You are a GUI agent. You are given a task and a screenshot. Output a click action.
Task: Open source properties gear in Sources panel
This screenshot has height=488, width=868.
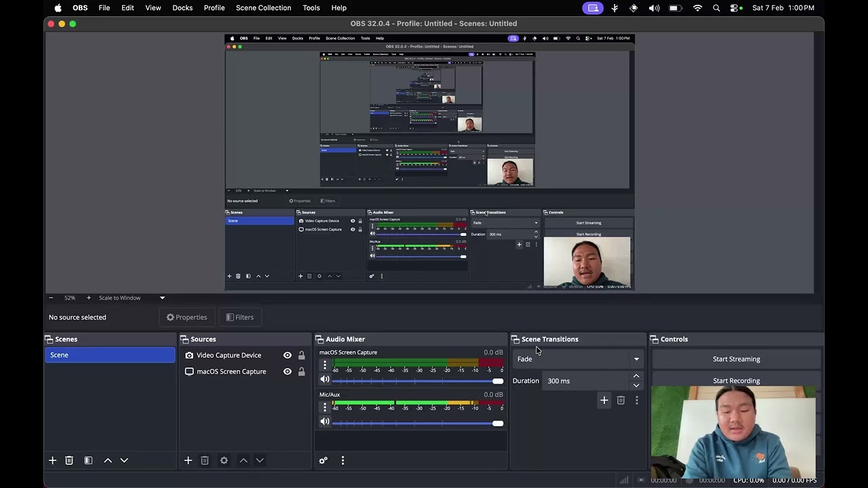pyautogui.click(x=224, y=460)
